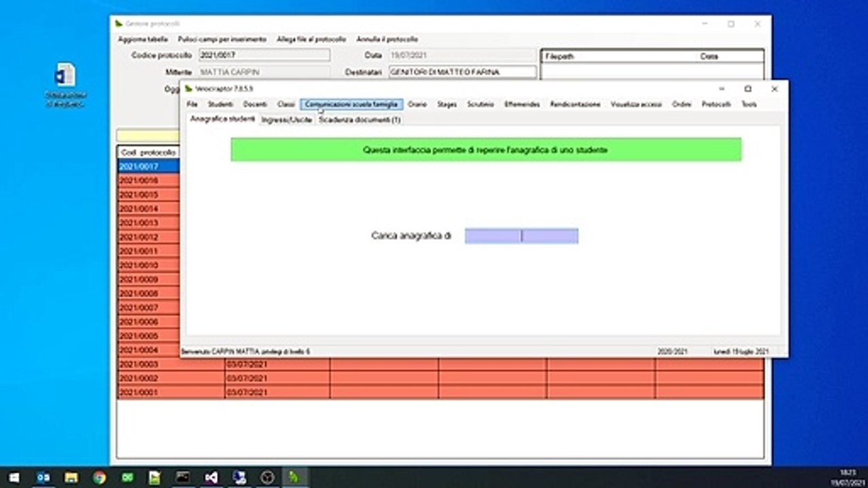Image resolution: width=868 pixels, height=488 pixels.
Task: Select protocol row 2021/0009
Action: pos(149,279)
